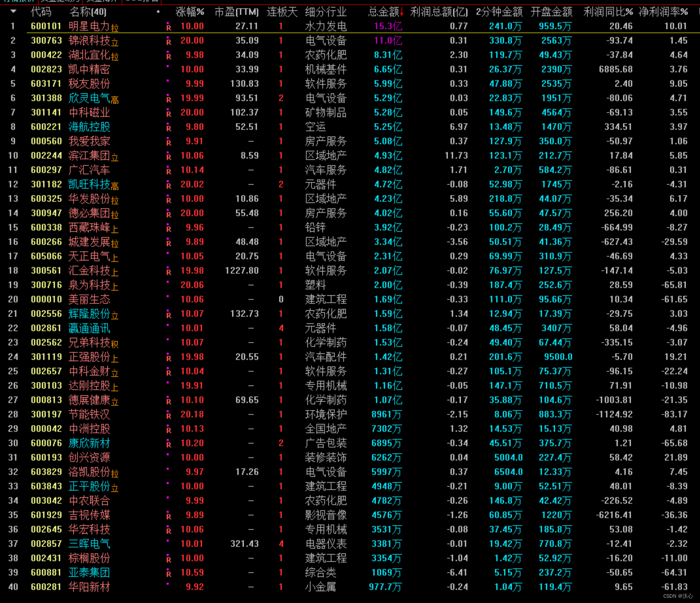The image size is (700, 603).
Task: Click the 影视音像 industry cell
Action: [326, 515]
